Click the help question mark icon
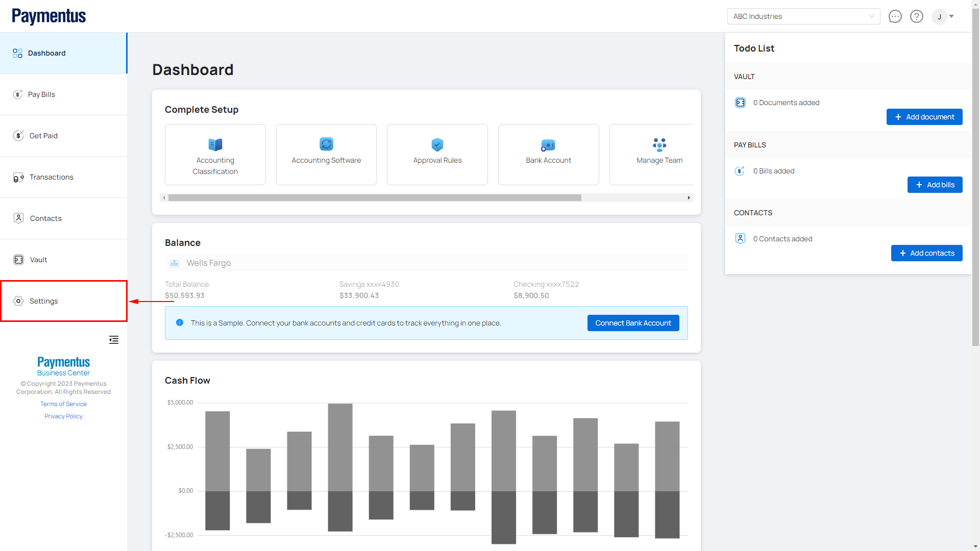Image resolution: width=980 pixels, height=551 pixels. (x=917, y=16)
